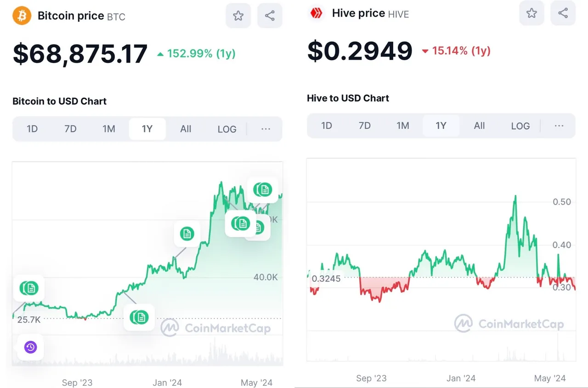Click the orange Bitcoin logo icon

(22, 16)
